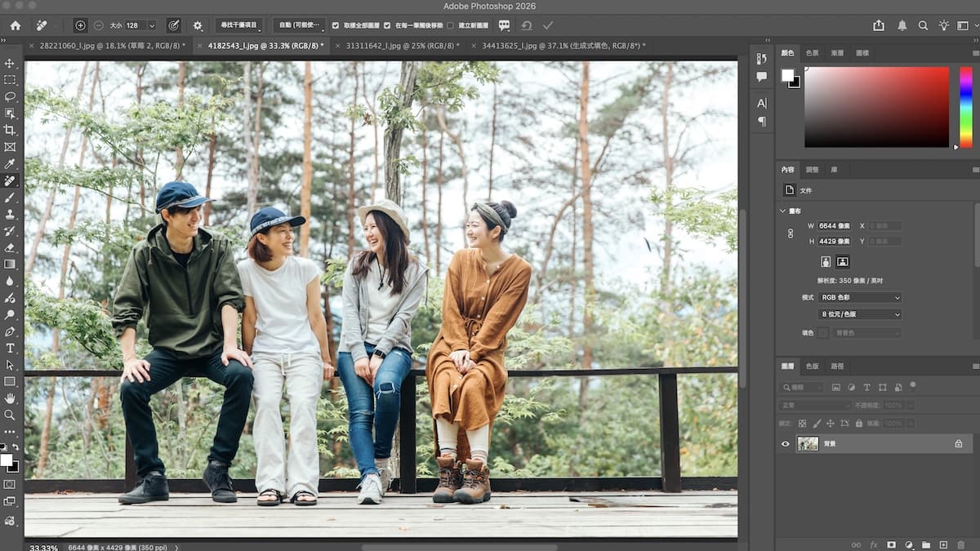
Task: Uncheck the 取樣全部圖層 checkbox
Action: pos(336,25)
